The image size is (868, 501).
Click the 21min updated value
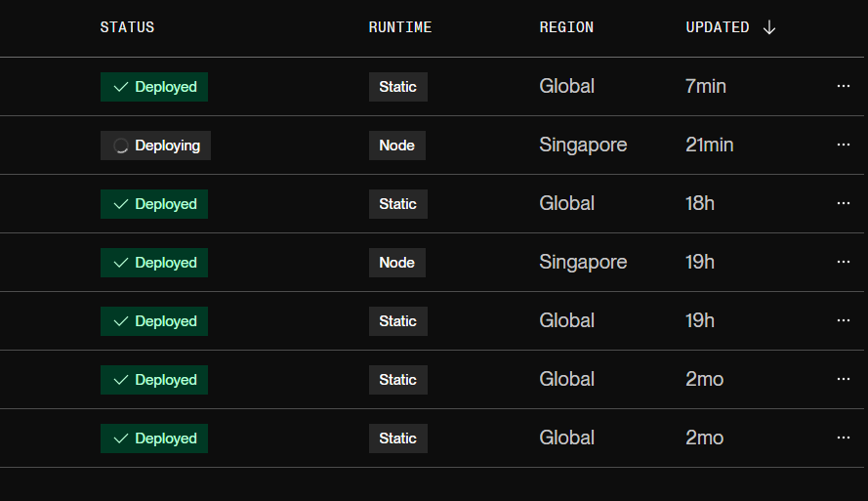[710, 146]
